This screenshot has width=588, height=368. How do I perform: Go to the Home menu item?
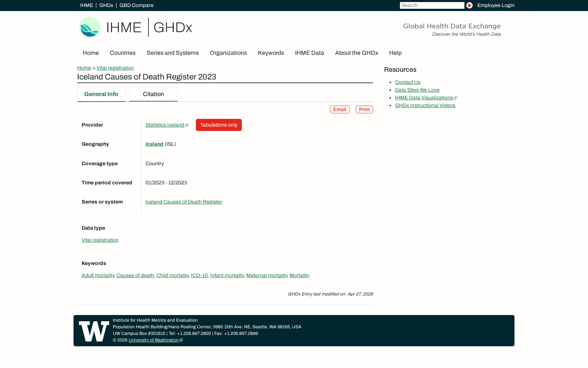point(91,53)
